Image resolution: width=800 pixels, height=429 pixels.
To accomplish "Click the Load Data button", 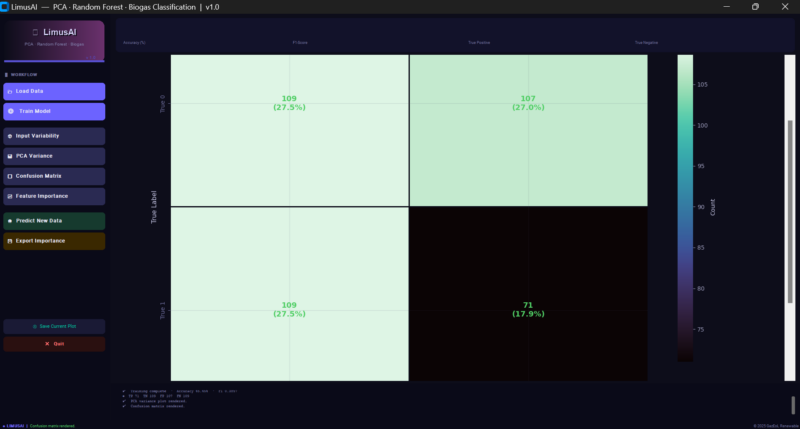I will [x=54, y=91].
